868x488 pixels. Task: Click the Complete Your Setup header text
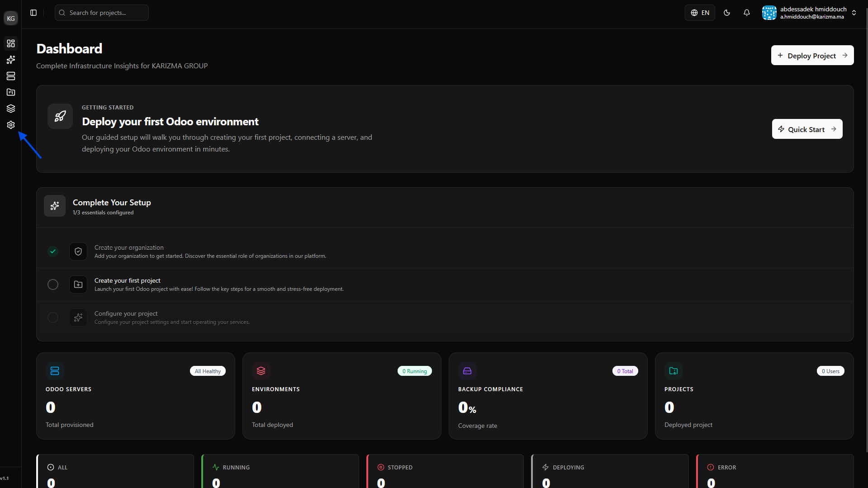[112, 203]
